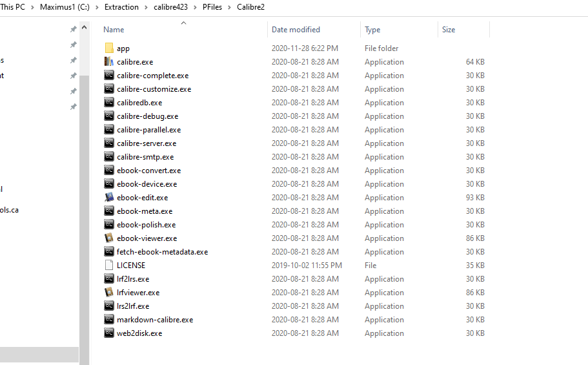Click the LICENSE blank file icon
Viewport: 588px width, 365px height.
point(108,265)
